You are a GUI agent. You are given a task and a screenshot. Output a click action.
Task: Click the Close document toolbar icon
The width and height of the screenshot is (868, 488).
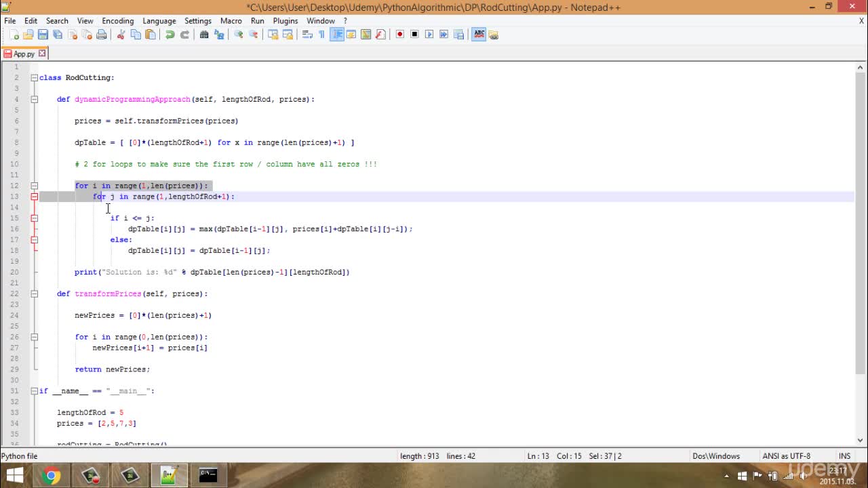tap(72, 35)
